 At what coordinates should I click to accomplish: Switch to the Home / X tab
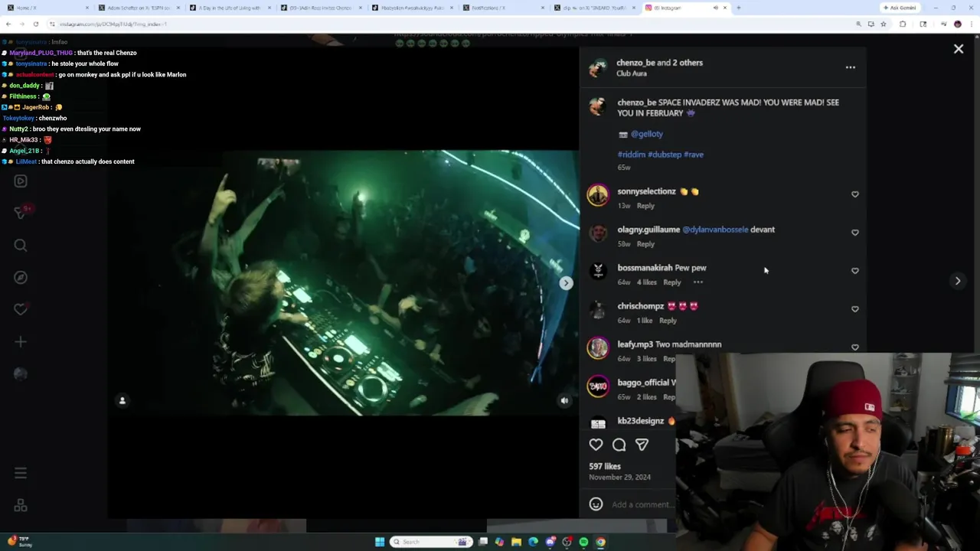point(46,8)
